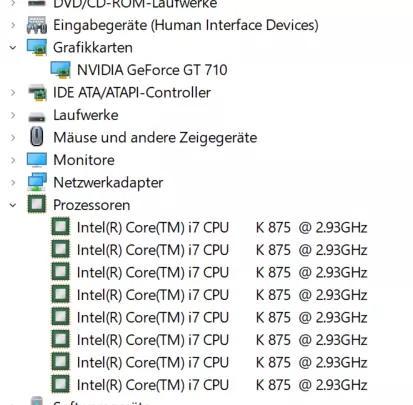
Task: Expand the Netzwerkadapter category
Action: coord(13,183)
